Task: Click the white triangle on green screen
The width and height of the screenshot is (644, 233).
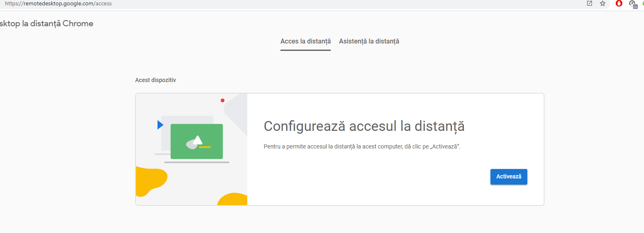Action: click(x=198, y=140)
